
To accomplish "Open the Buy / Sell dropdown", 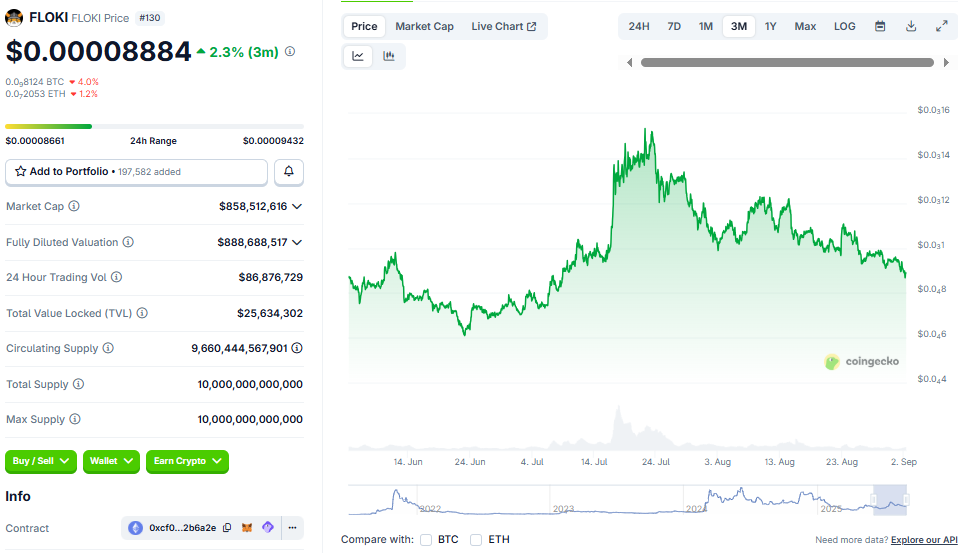I will coord(41,461).
